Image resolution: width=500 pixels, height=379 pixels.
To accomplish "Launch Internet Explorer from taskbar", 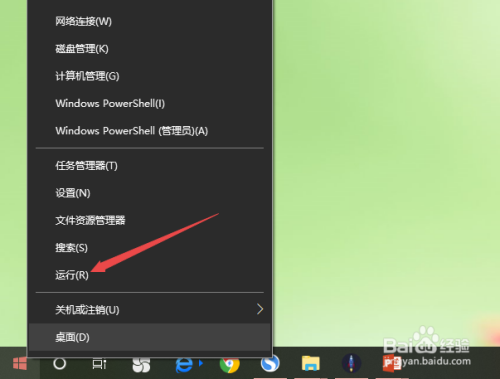I will tap(184, 365).
